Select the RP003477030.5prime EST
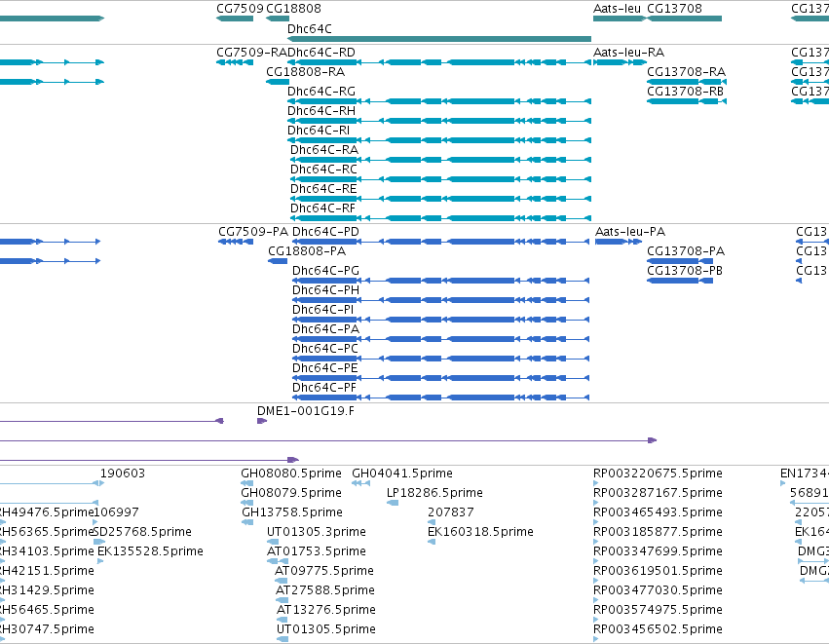This screenshot has height=644, width=829. click(x=658, y=590)
